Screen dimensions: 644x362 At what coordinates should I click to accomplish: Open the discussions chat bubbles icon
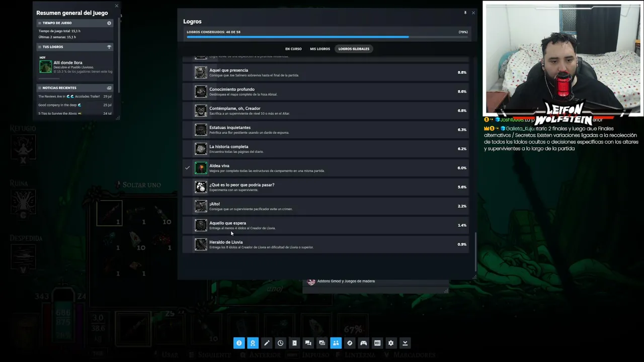point(308,343)
